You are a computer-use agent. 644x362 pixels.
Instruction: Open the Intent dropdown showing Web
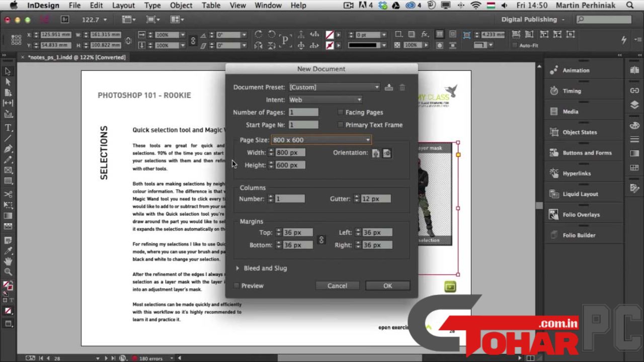click(325, 100)
